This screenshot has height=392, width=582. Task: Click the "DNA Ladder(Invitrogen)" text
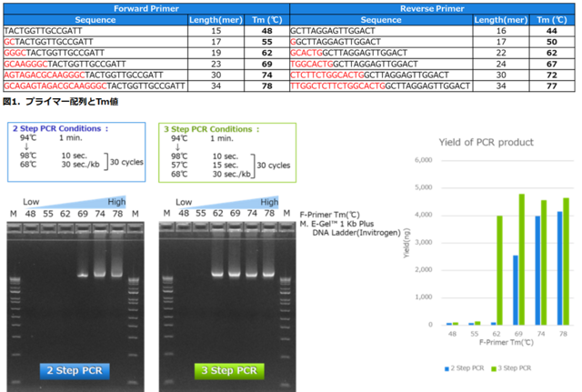356,233
